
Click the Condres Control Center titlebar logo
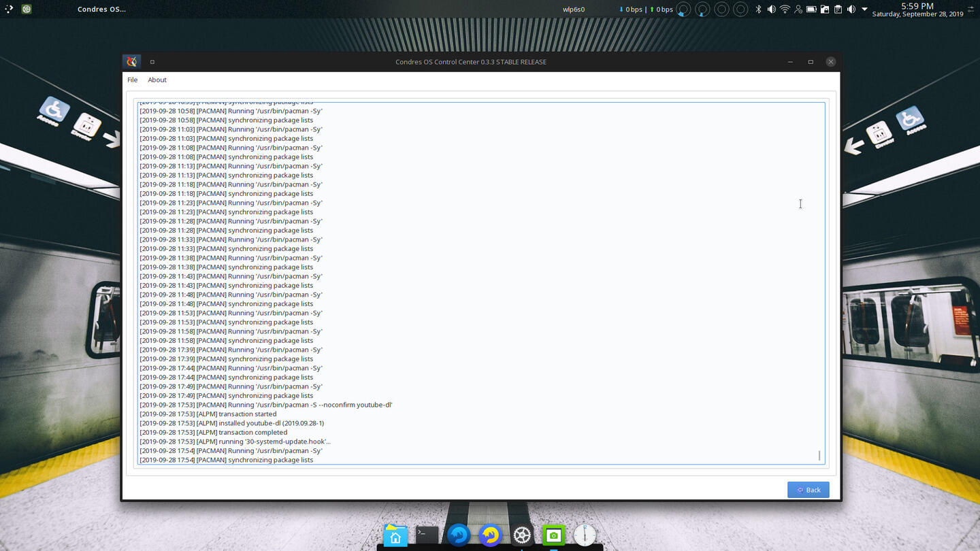coord(132,61)
